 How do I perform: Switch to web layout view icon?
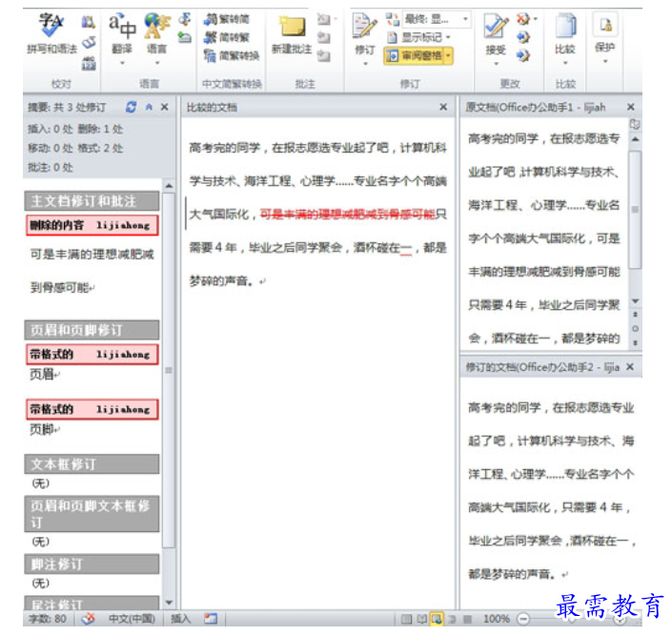pos(437,619)
